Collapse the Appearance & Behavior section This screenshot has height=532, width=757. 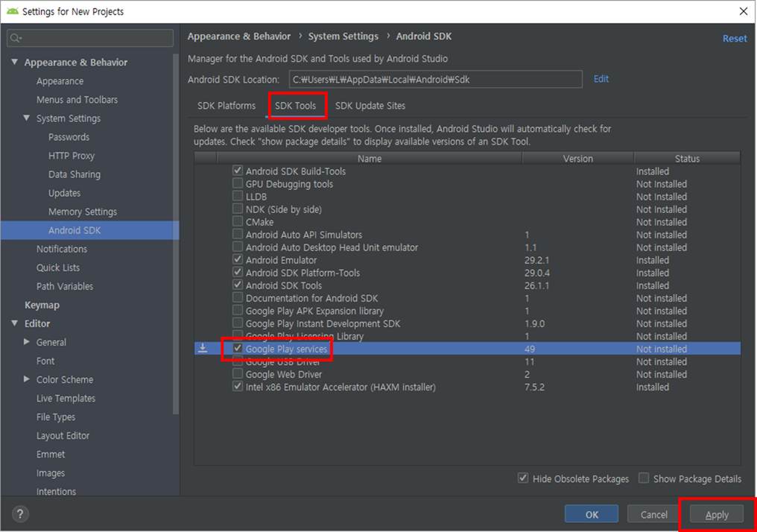tap(14, 62)
